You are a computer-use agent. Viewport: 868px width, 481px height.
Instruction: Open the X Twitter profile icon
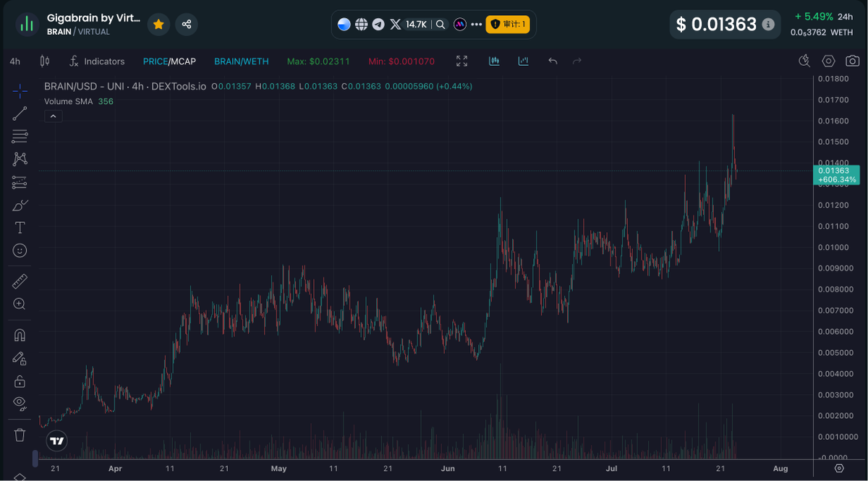coord(396,25)
